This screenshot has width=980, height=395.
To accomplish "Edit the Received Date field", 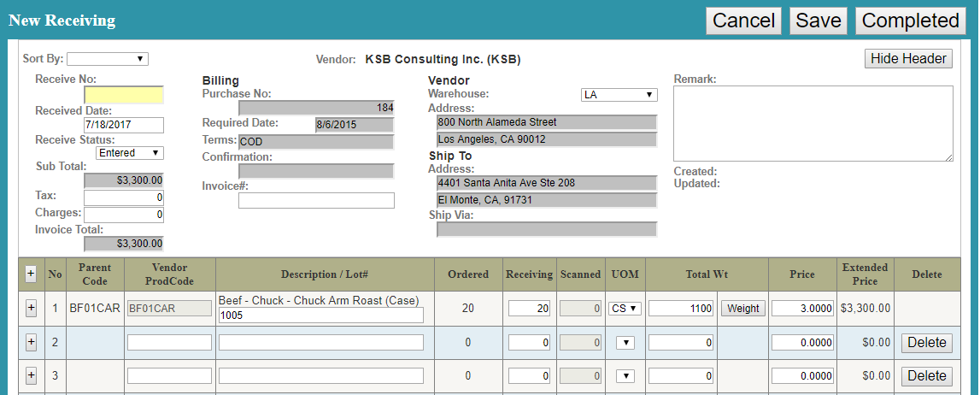I will click(x=124, y=124).
